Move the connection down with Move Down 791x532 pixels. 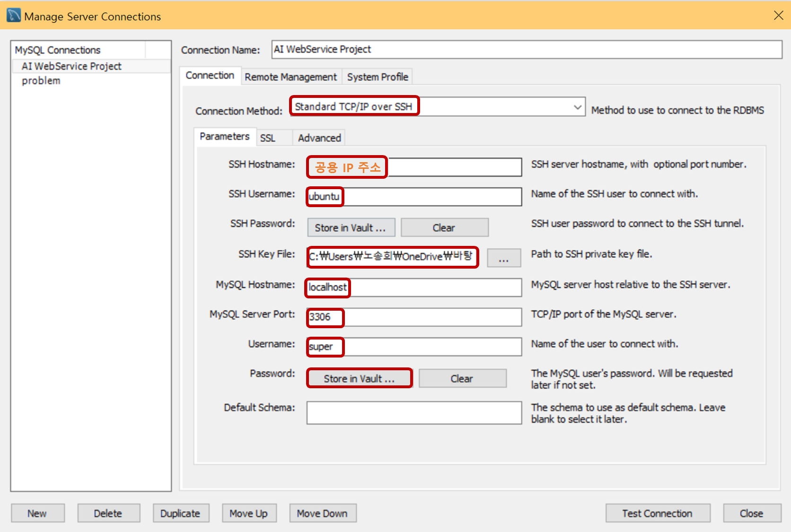click(x=323, y=513)
